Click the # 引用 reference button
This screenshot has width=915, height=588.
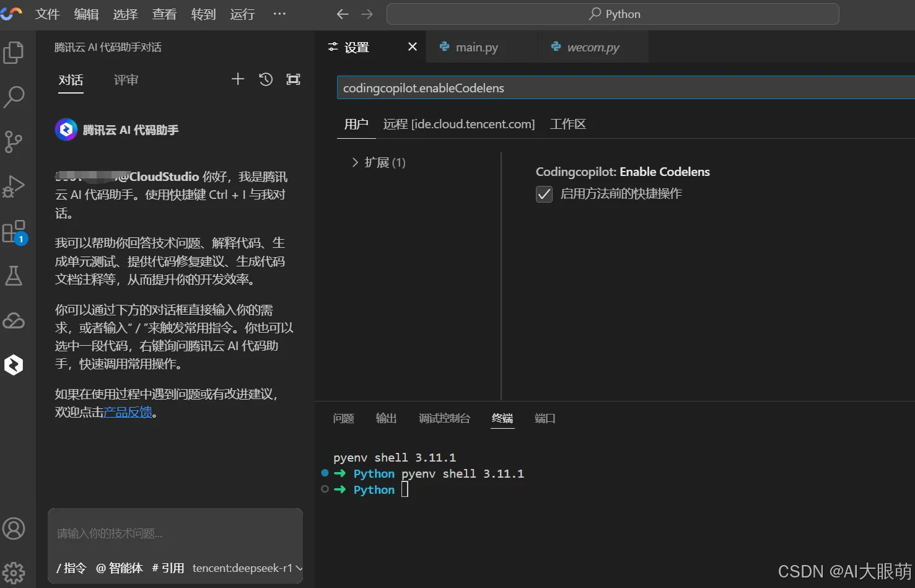tap(168, 568)
